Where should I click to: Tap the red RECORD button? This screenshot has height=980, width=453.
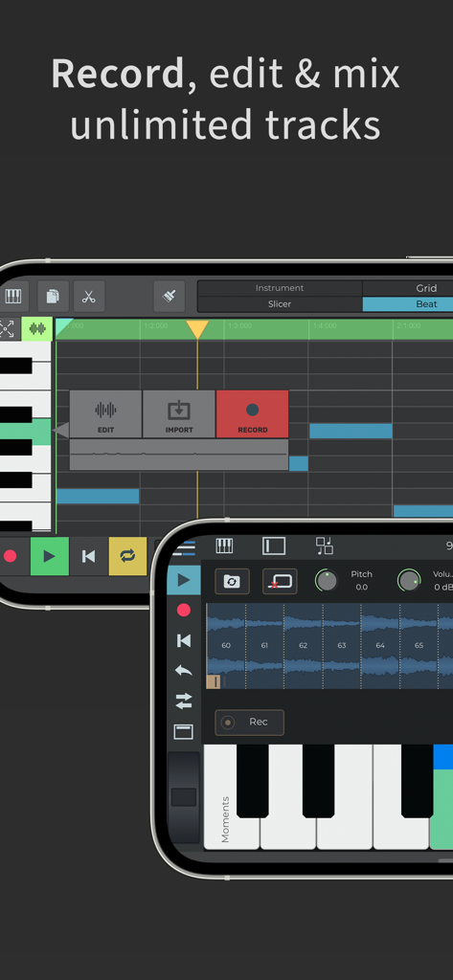[x=252, y=413]
